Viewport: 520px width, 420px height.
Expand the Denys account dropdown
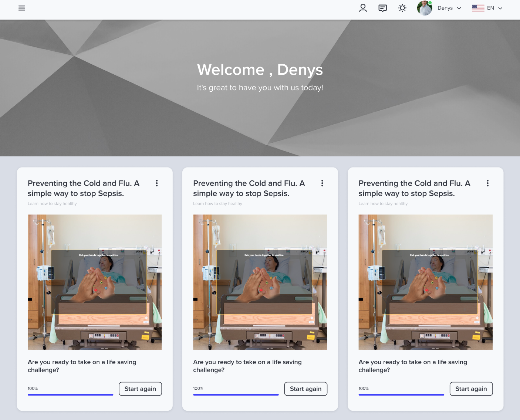449,8
